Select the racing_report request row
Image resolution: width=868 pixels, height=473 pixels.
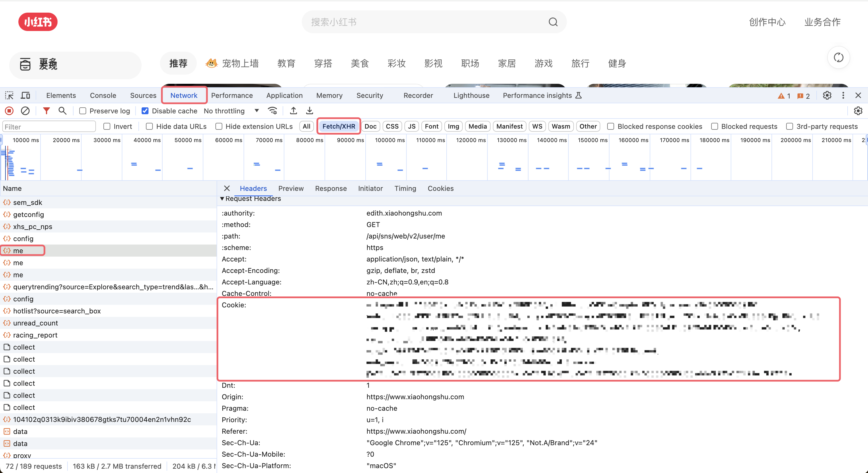tap(108, 335)
